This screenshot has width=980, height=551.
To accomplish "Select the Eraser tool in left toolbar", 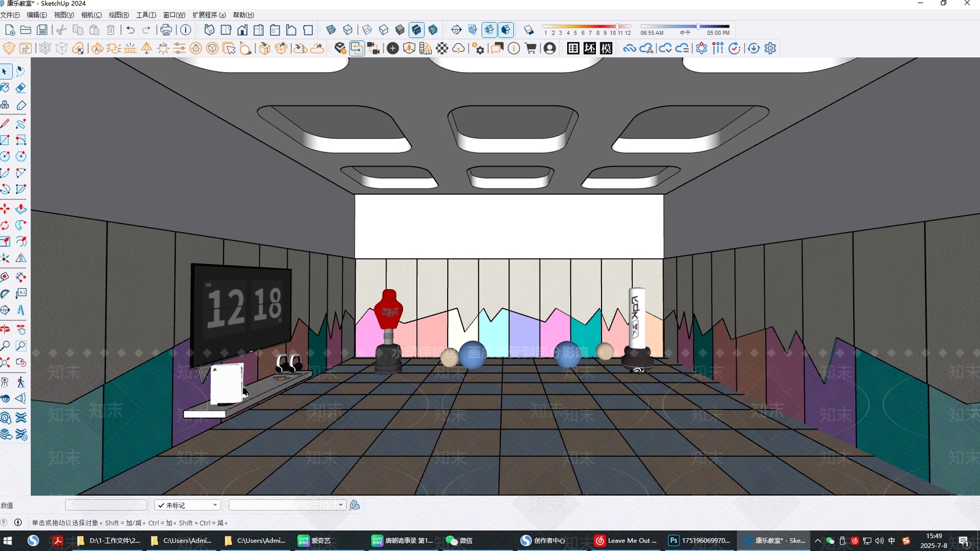I will pyautogui.click(x=21, y=88).
